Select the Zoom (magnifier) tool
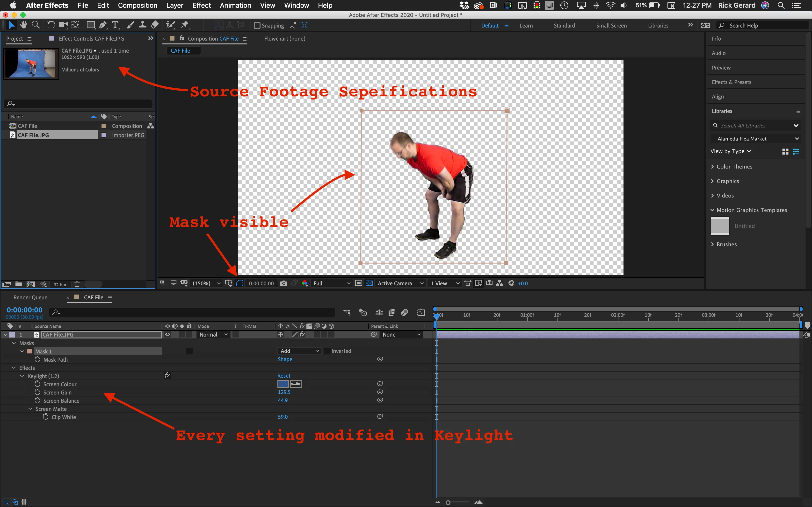Image resolution: width=812 pixels, height=507 pixels. pos(36,25)
